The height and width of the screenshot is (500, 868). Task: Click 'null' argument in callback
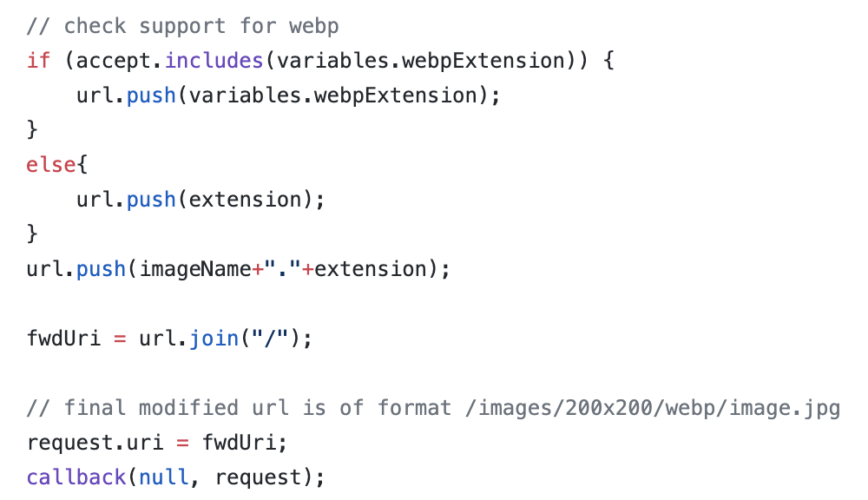point(163,477)
